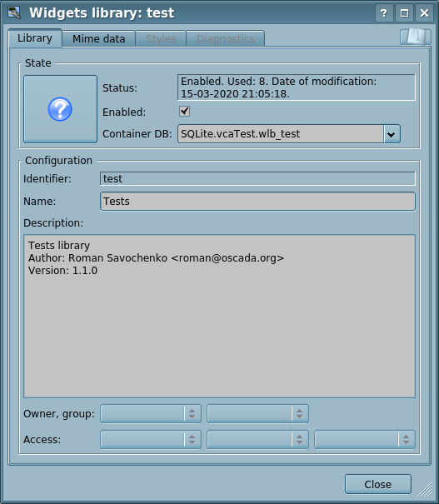Open the second Access combo box
This screenshot has width=439, height=504.
coord(257,439)
